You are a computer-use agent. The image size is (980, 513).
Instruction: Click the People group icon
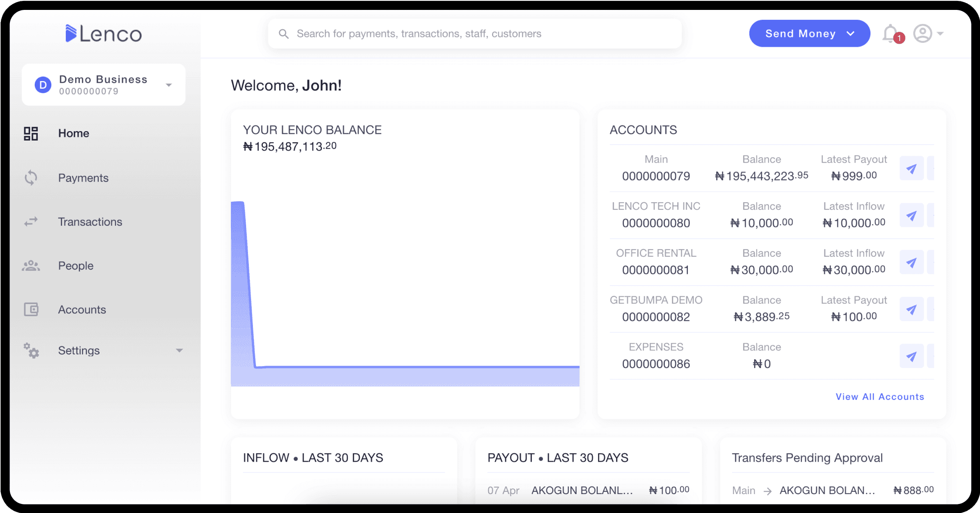coord(31,266)
